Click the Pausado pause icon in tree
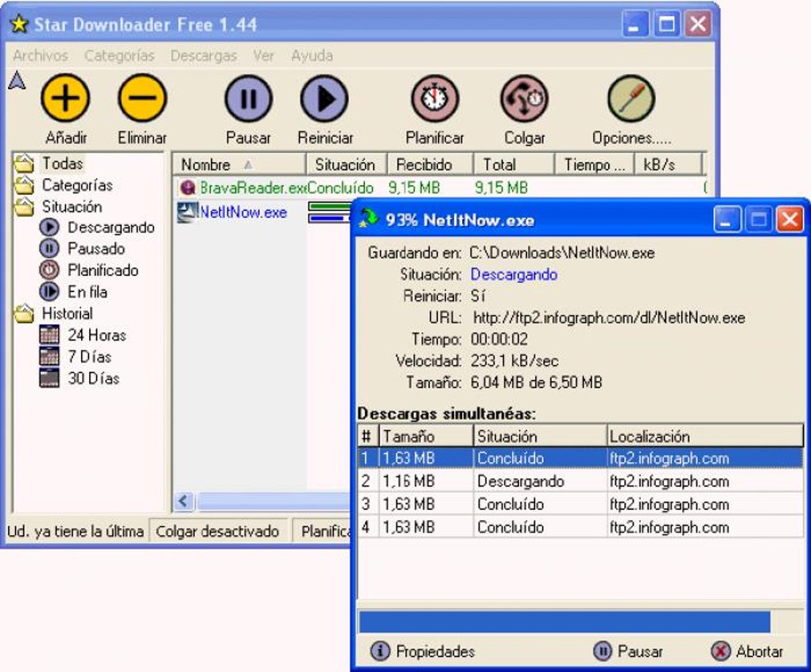This screenshot has height=672, width=811. pyautogui.click(x=49, y=248)
